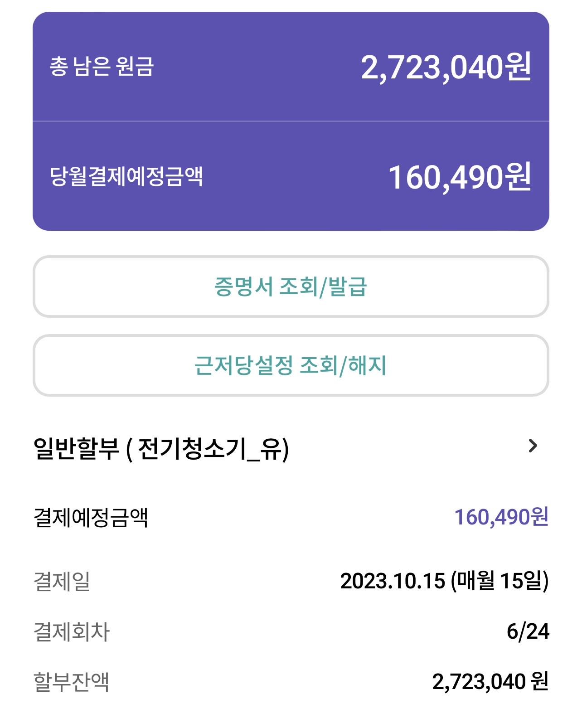Tap the 결제일 label
582x728 pixels.
[x=62, y=582]
